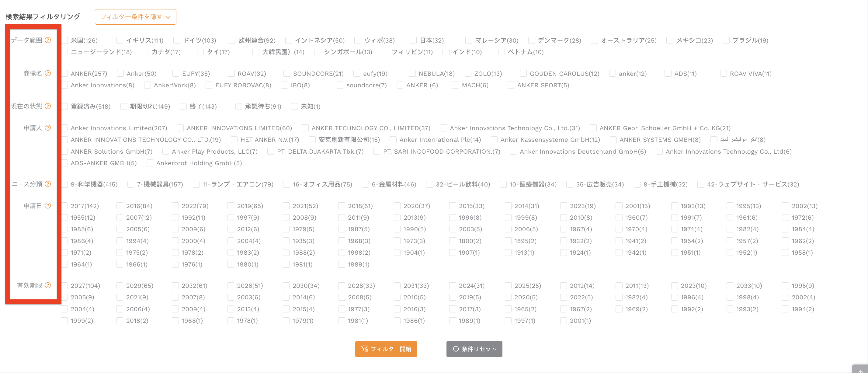
Task: Click help icon next to 商標名
Action: pyautogui.click(x=48, y=73)
